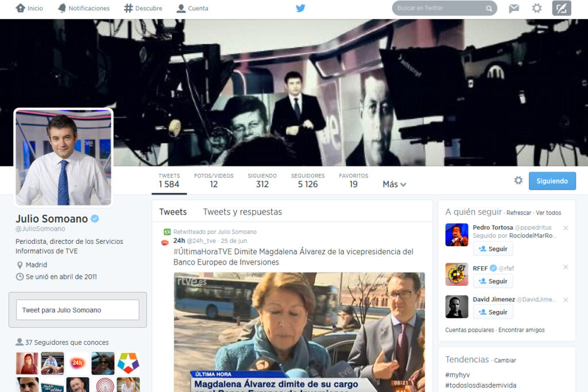
Task: Click the #ÚltimaHoraTVE hashtag
Action: 203,251
